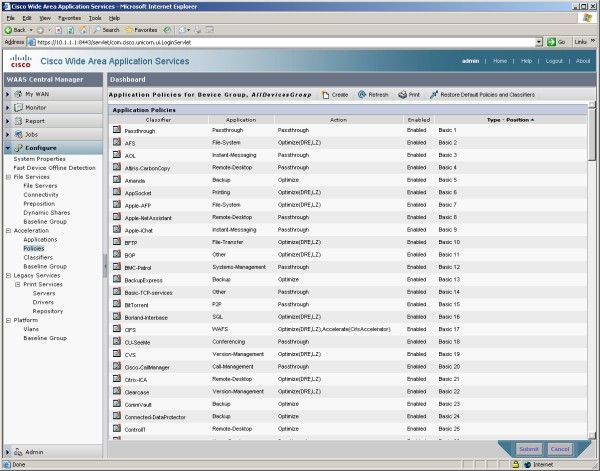
Task: Click the browser Home icon
Action: tap(83, 30)
